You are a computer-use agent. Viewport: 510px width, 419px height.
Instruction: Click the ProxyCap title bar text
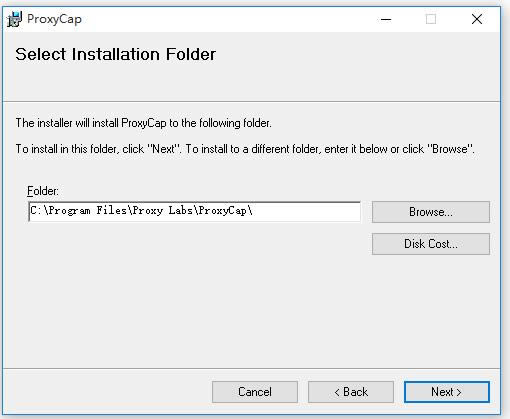tap(54, 19)
